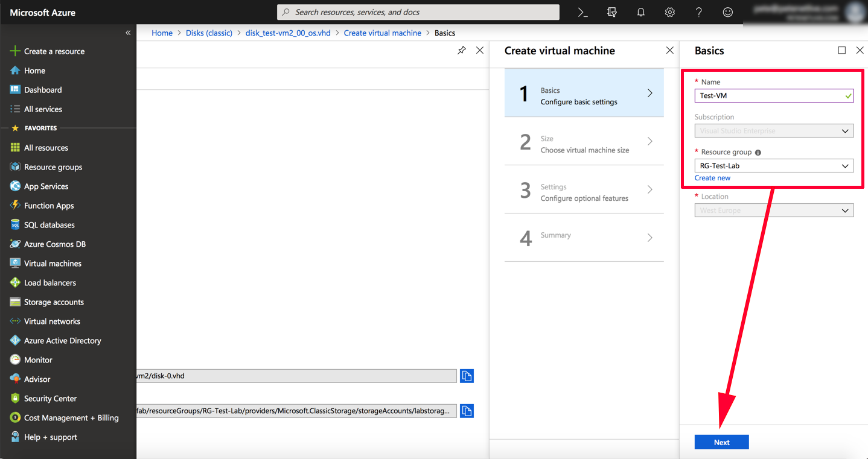Select step 3 Configure optional features
The image size is (868, 459).
tap(584, 189)
